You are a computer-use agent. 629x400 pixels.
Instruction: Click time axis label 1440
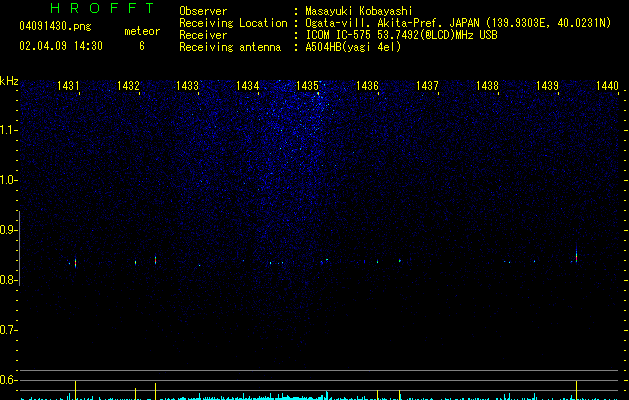pos(607,86)
